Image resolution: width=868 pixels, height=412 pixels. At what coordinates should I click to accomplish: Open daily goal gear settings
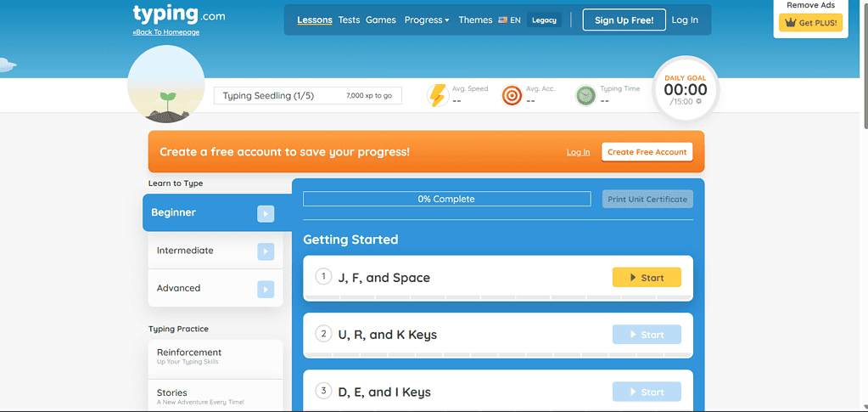(x=698, y=101)
